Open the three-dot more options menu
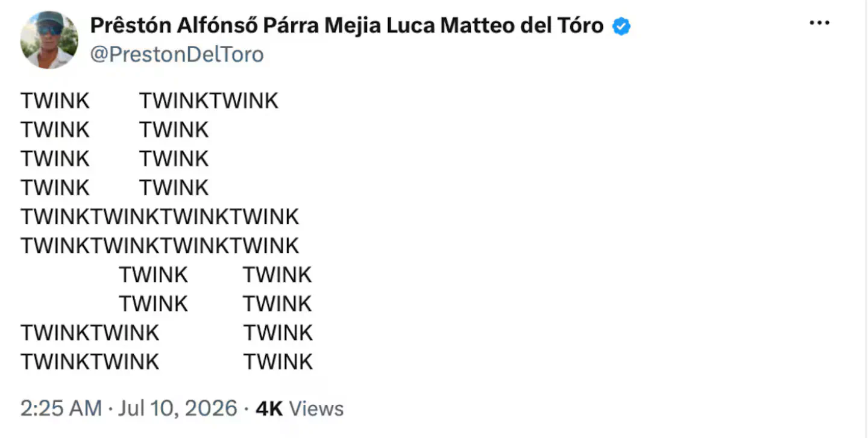Image resolution: width=868 pixels, height=438 pixels. [x=819, y=23]
